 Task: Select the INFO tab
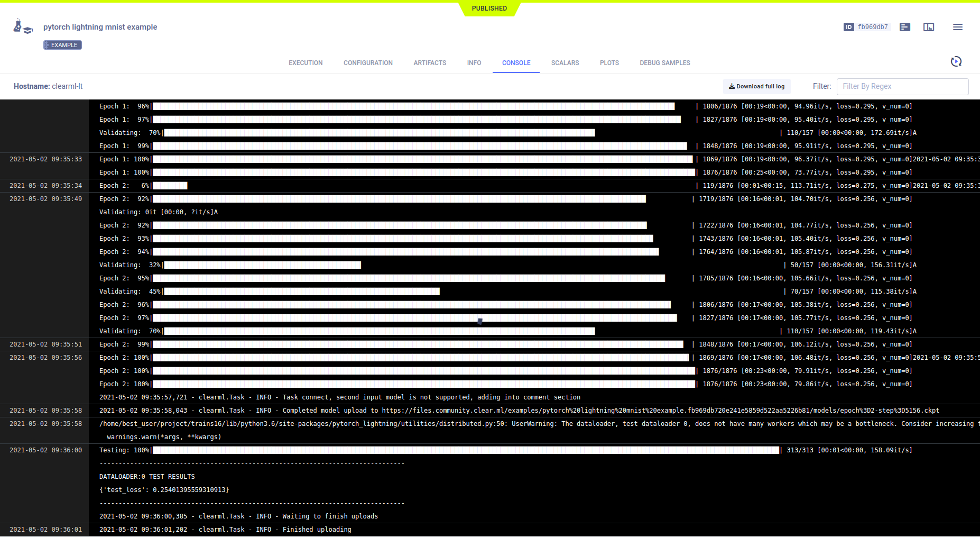(x=474, y=63)
